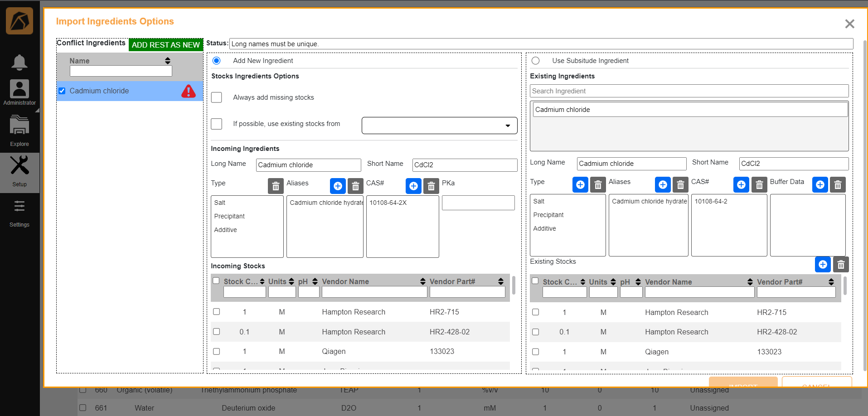Click the app logo in sidebar
Viewport: 868px width, 416px height.
[x=19, y=21]
